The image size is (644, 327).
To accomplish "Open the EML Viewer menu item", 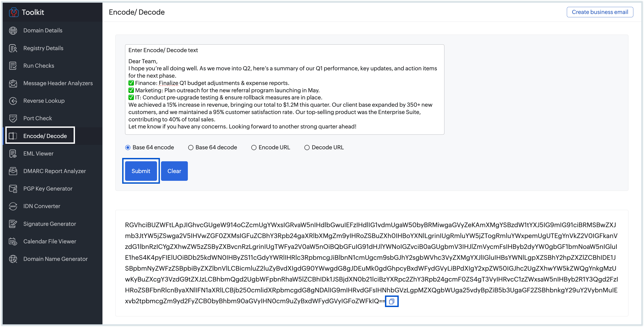I will point(38,154).
